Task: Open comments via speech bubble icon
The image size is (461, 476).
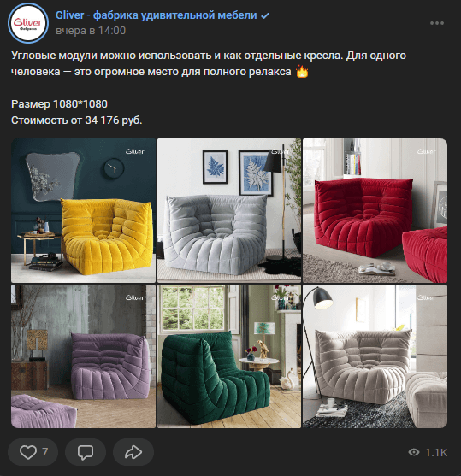Action: click(86, 452)
